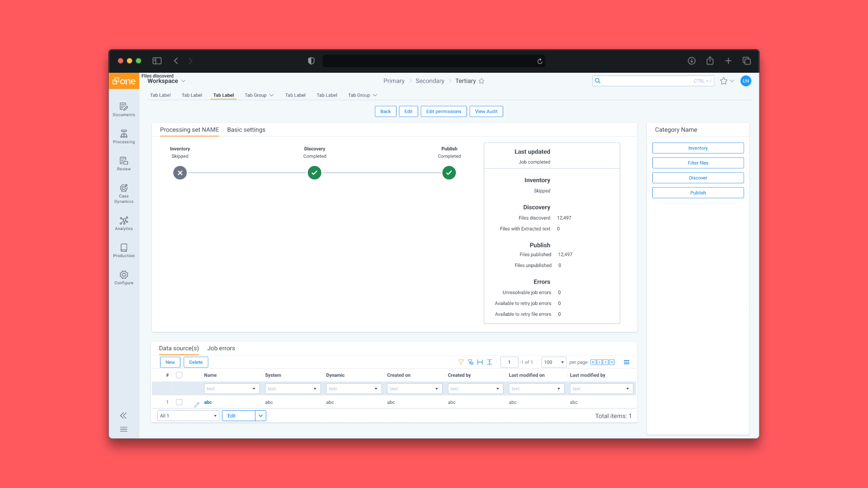
Task: Check the checkbox for row 1
Action: pyautogui.click(x=179, y=402)
